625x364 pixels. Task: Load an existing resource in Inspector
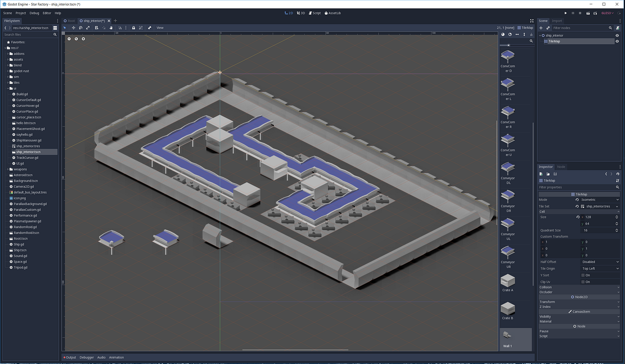(x=548, y=174)
